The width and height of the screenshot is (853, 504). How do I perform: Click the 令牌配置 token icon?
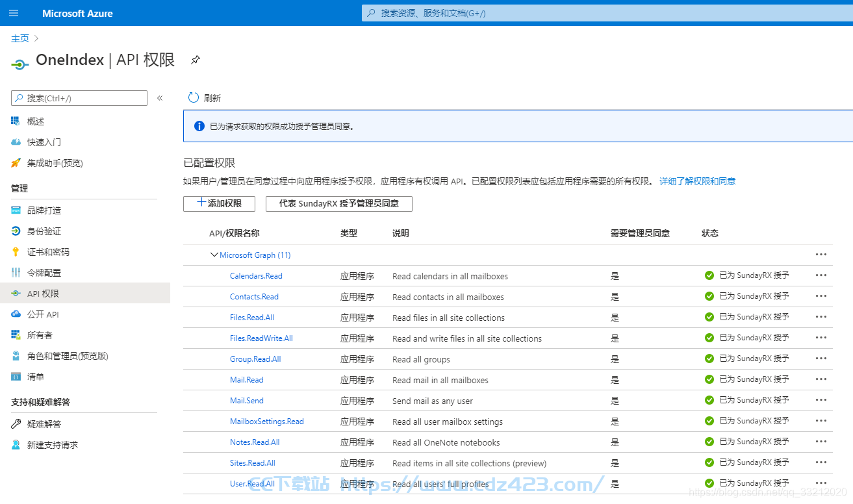[x=16, y=273]
